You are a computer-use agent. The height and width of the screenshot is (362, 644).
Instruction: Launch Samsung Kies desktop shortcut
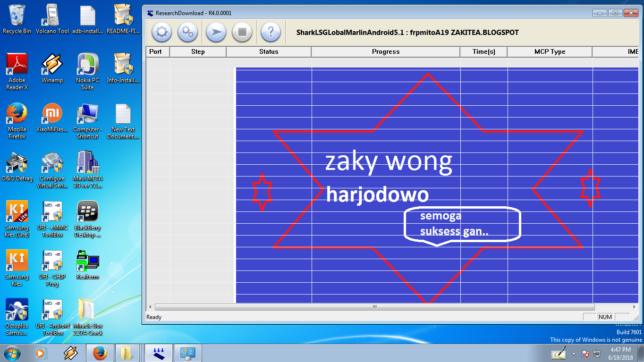point(17,268)
